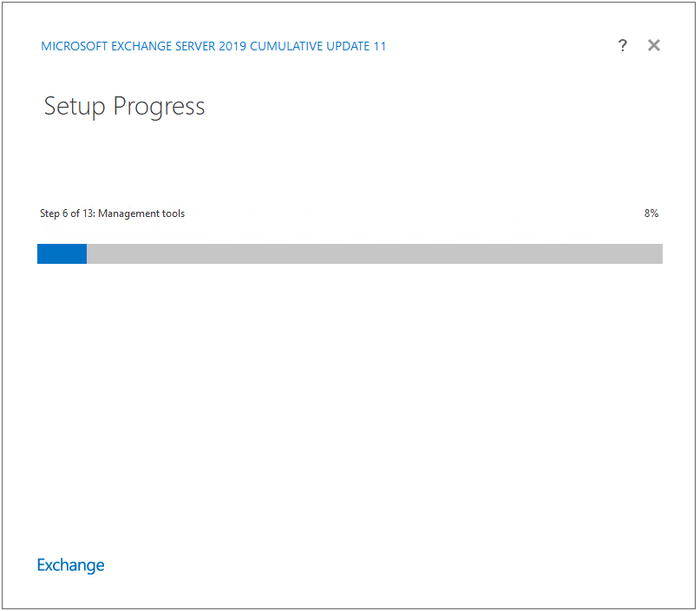The width and height of the screenshot is (700, 611).
Task: Click the middle of the progress bar
Action: click(x=350, y=253)
